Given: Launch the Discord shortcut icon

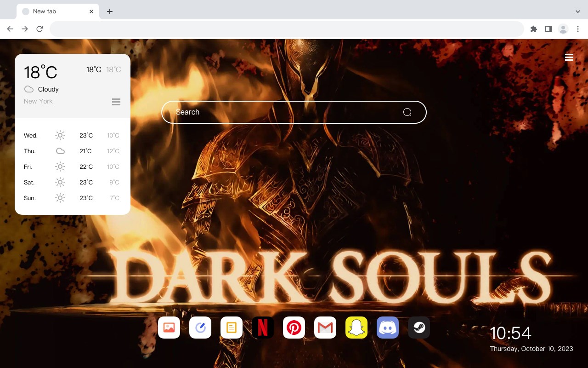Looking at the screenshot, I should pyautogui.click(x=388, y=328).
